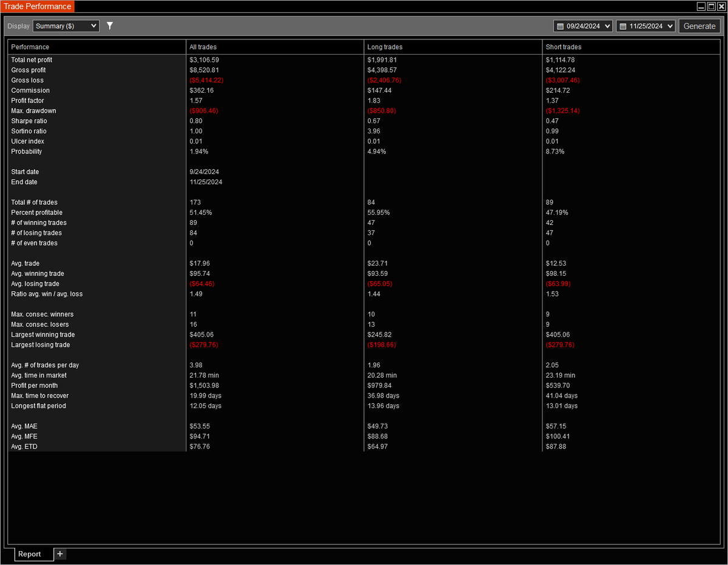The height and width of the screenshot is (565, 728).
Task: Open end date calendar icon 11/25/2024
Action: tap(622, 26)
